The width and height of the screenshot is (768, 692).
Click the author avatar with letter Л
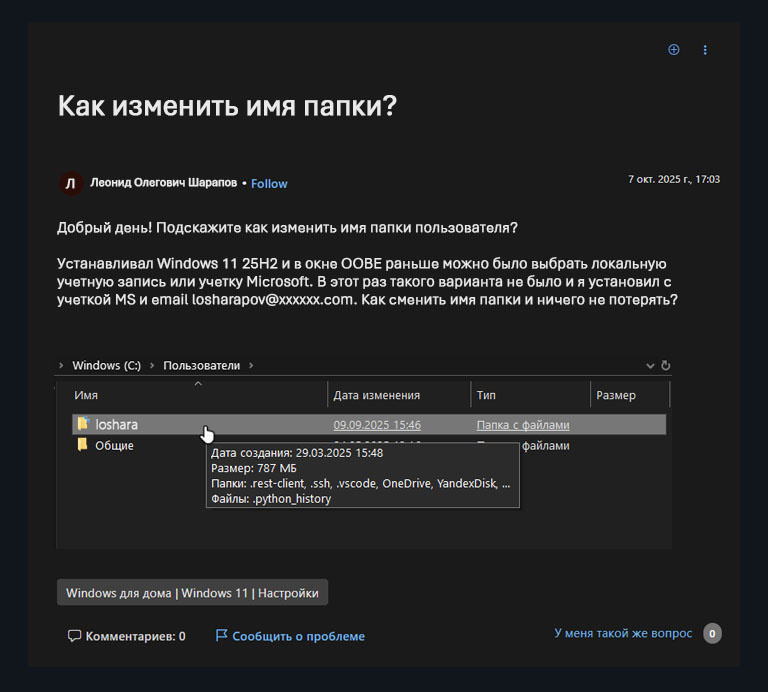pyautogui.click(x=71, y=184)
